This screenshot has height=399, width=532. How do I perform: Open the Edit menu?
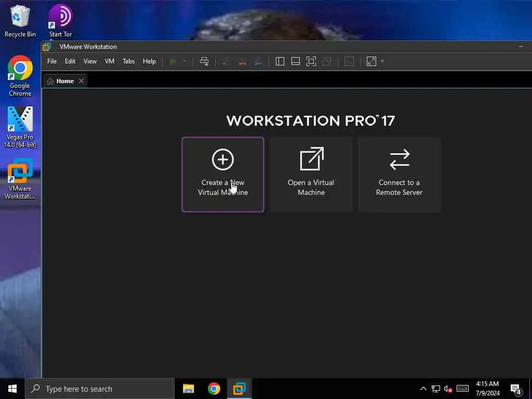[x=70, y=61]
